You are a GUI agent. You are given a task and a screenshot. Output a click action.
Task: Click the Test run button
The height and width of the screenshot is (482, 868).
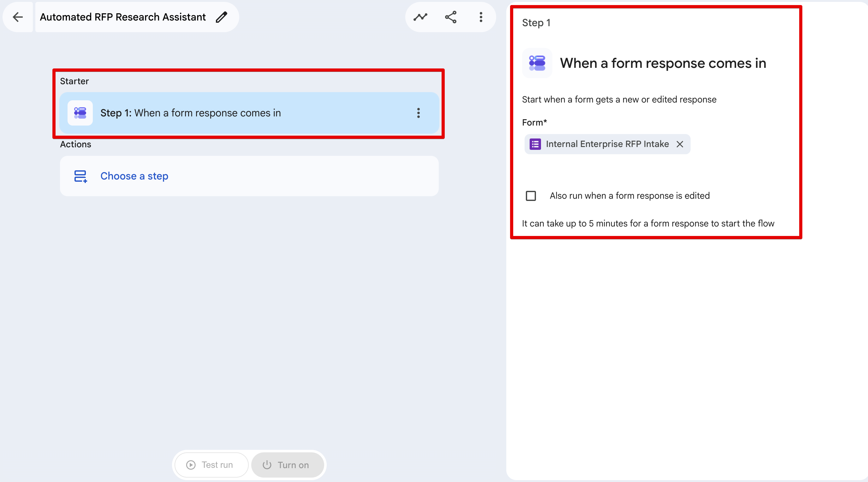tap(211, 465)
